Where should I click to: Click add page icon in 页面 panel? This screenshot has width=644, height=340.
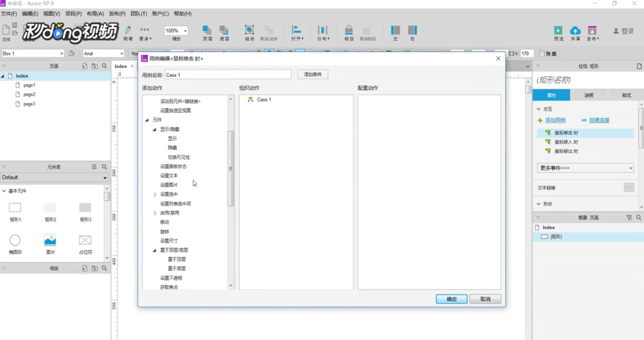(x=84, y=66)
